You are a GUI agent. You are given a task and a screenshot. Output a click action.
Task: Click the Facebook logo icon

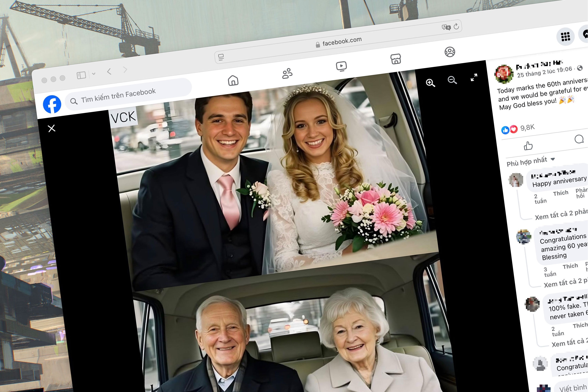click(x=52, y=104)
